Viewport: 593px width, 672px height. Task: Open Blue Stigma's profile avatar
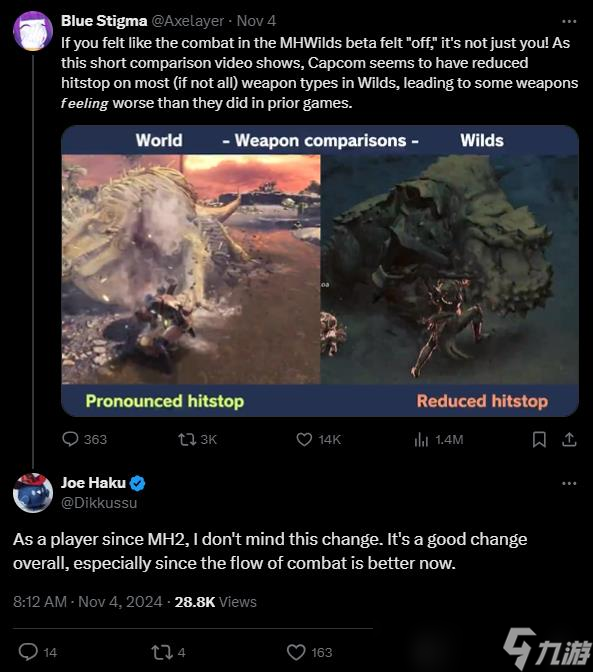click(x=33, y=31)
